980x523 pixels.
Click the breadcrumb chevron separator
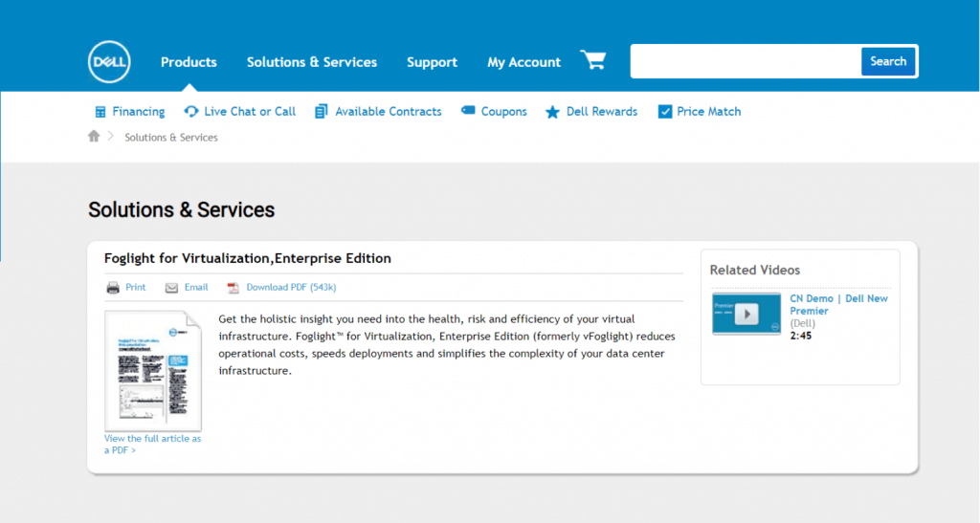click(111, 136)
